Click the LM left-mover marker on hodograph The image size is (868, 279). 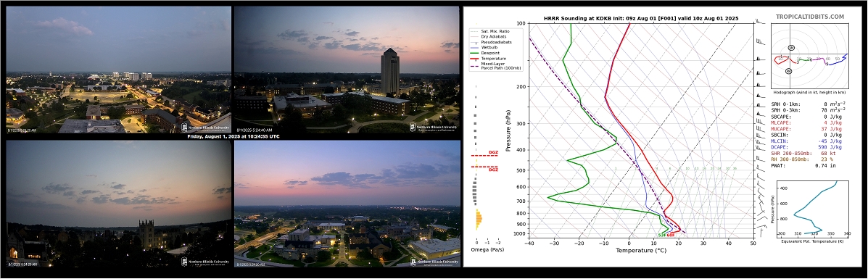791,48
